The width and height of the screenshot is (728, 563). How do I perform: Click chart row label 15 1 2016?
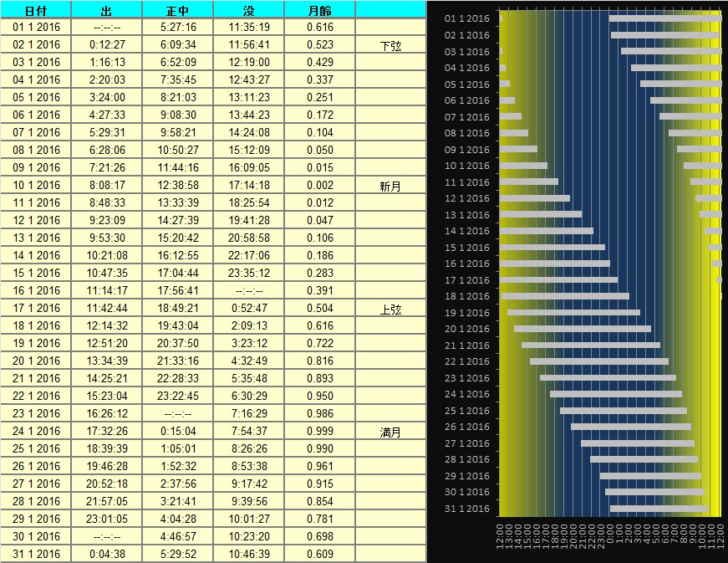tap(467, 248)
